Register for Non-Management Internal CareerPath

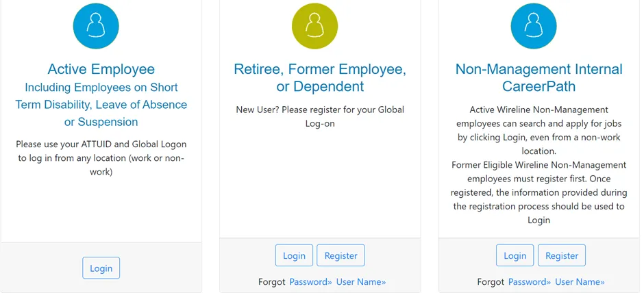[x=562, y=255]
